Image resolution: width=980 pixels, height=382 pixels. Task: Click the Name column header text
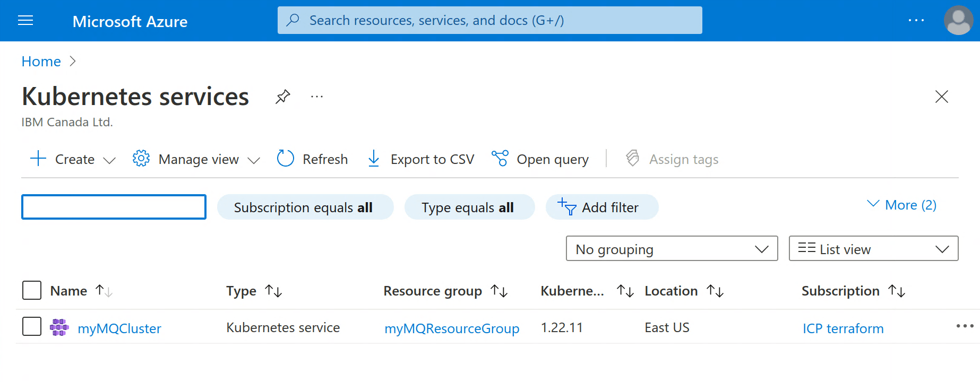tap(68, 291)
